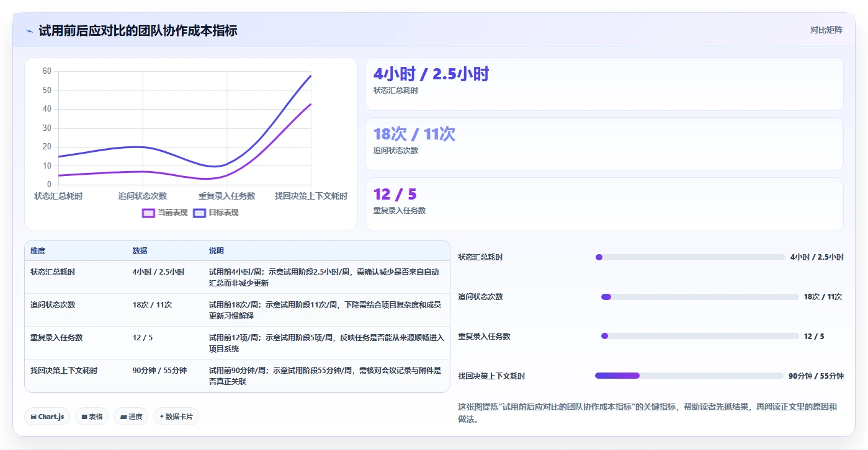Click chart x-axis label 找回决策上下文耗时
868x450 pixels.
pos(311,196)
